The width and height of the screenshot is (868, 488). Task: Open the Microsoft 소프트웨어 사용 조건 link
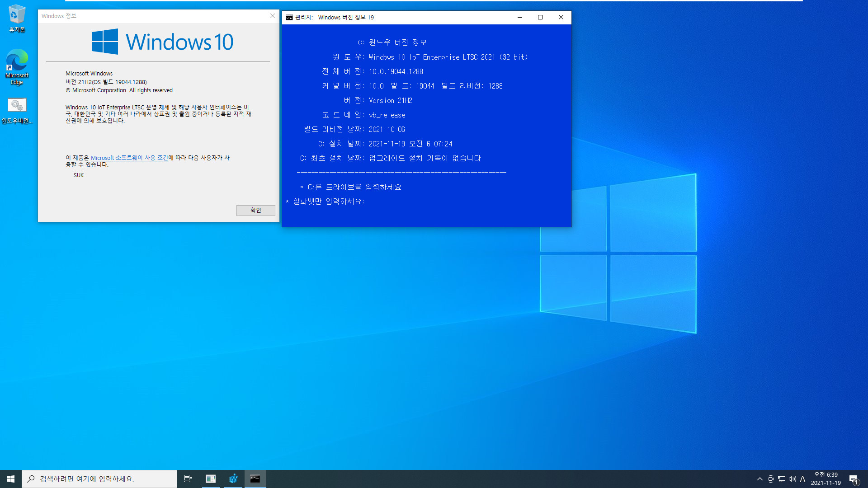coord(129,158)
